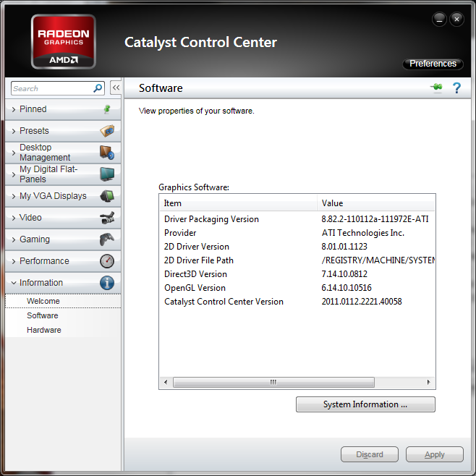Screen dimensions: 476x476
Task: Expand the Presets section chevron
Action: 14,131
